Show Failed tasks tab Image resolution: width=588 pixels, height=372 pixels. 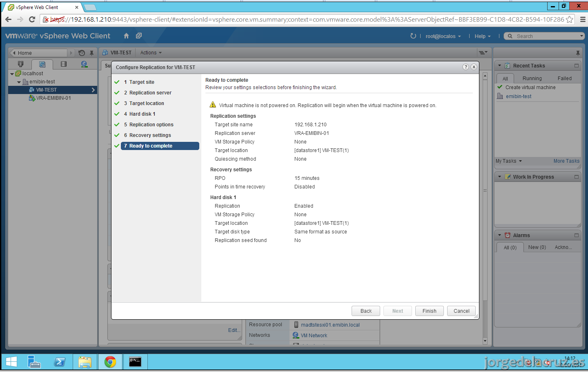pyautogui.click(x=565, y=78)
